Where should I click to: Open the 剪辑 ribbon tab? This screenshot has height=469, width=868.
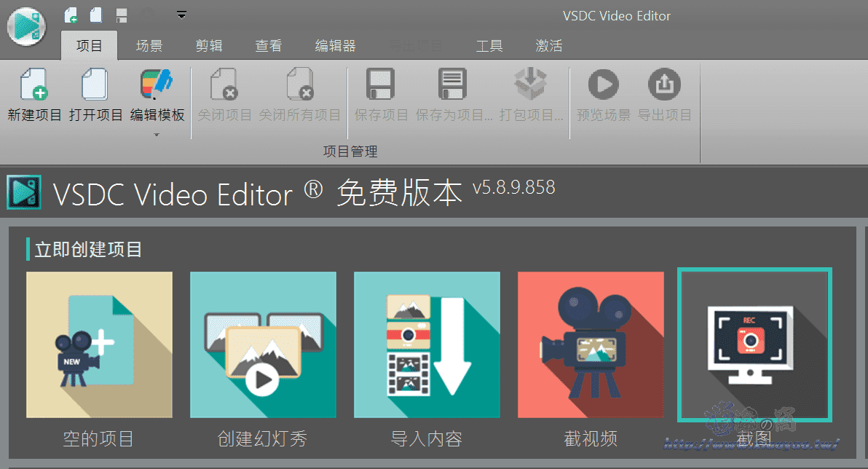pyautogui.click(x=209, y=45)
